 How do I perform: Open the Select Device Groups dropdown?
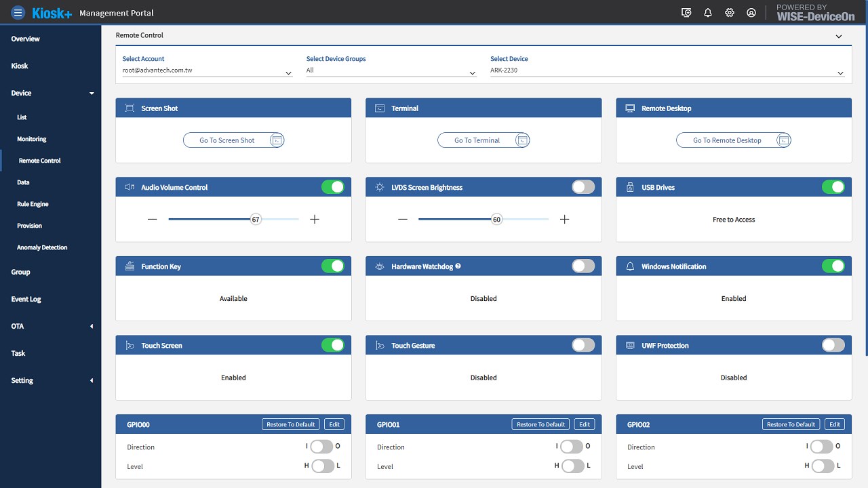(391, 70)
